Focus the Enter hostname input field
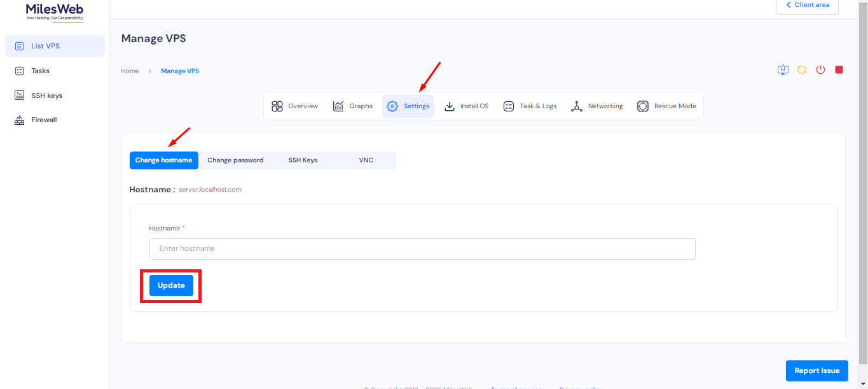The image size is (868, 389). point(422,249)
